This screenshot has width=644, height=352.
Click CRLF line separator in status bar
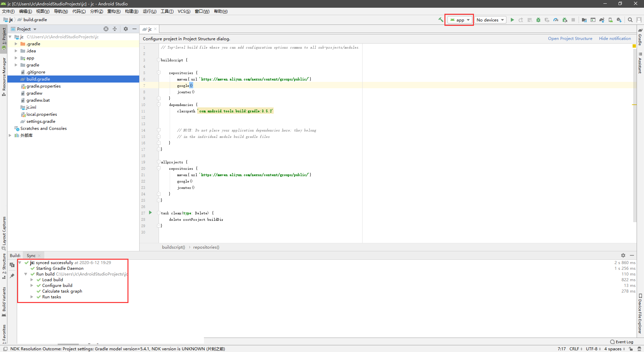point(576,349)
